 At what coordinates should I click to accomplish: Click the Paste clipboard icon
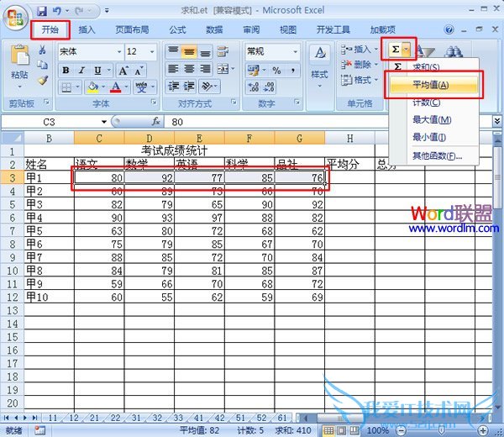[x=19, y=55]
